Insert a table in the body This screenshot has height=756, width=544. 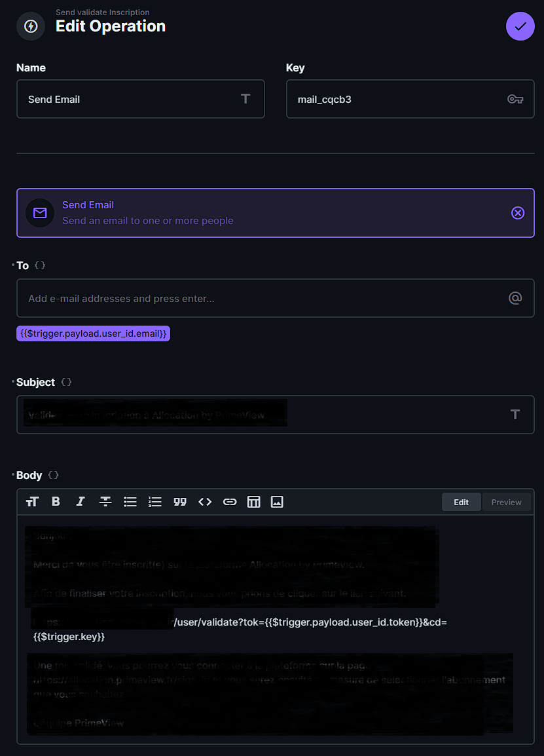pos(254,502)
